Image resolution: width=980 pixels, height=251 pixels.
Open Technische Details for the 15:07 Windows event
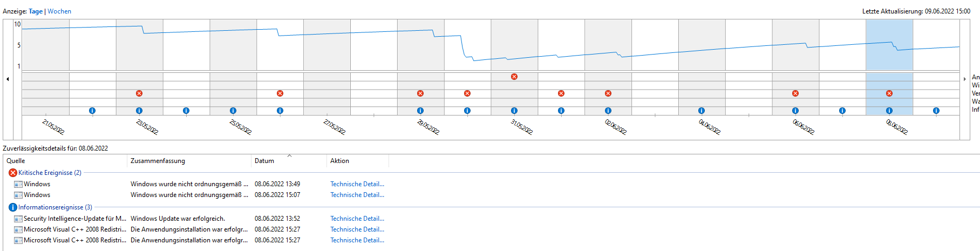coord(357,195)
